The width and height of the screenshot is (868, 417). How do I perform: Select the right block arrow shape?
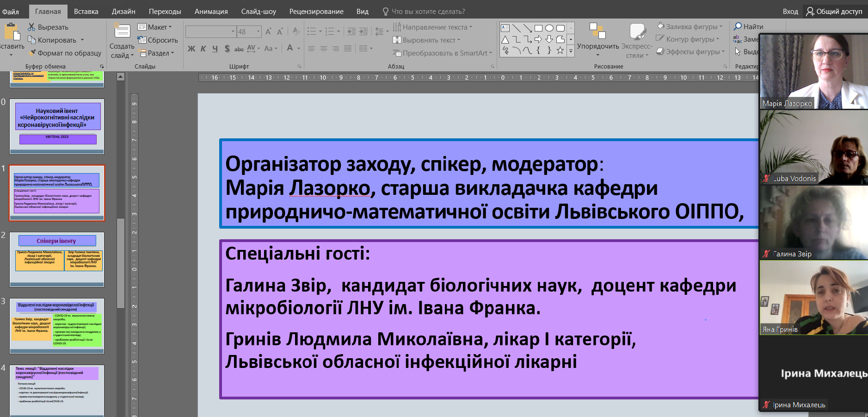[x=538, y=39]
